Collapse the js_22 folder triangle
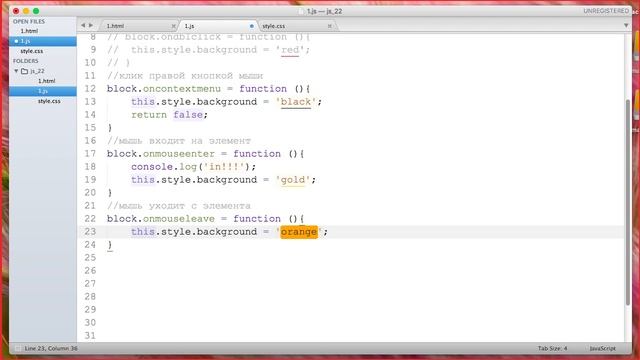This screenshot has width=640, height=360. pyautogui.click(x=16, y=71)
